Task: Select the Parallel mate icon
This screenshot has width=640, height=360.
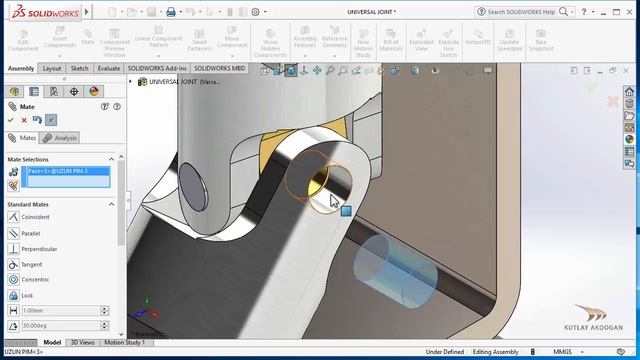Action: click(13, 233)
